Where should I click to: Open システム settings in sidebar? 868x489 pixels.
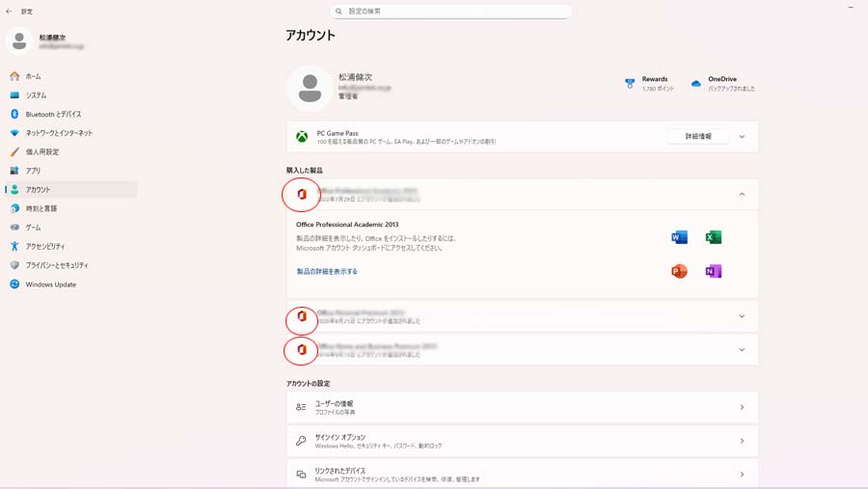[36, 95]
